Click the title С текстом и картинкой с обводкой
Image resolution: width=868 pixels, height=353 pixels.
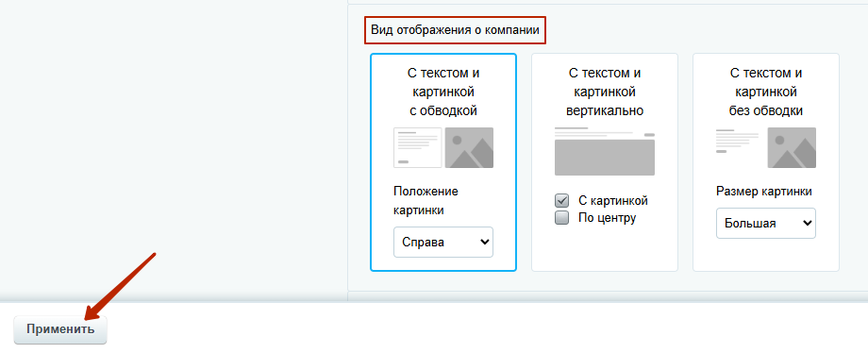coord(442,92)
